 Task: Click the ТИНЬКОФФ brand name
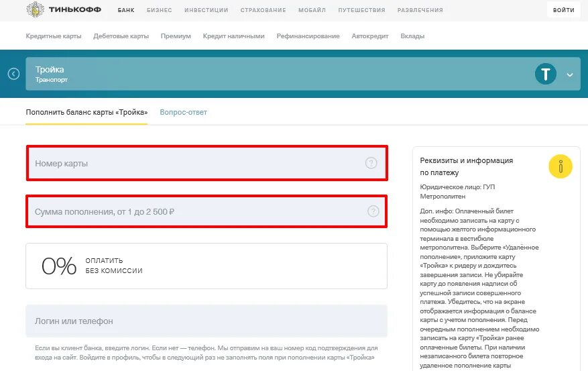pos(75,9)
